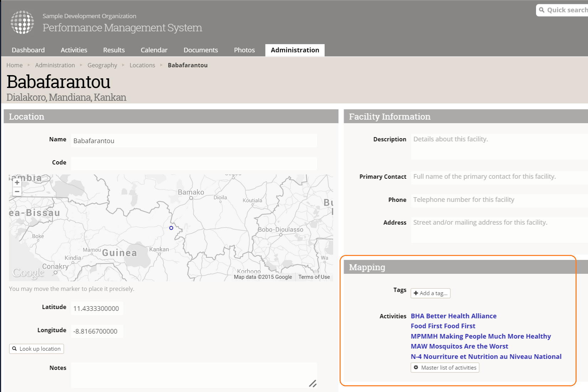Open Master list of activities
This screenshot has height=392, width=588.
coord(445,368)
